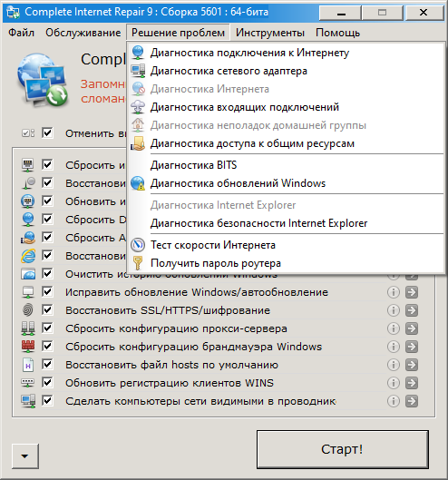This screenshot has width=448, height=480.
Task: Click the Internet speed test gauge icon
Action: tap(138, 245)
